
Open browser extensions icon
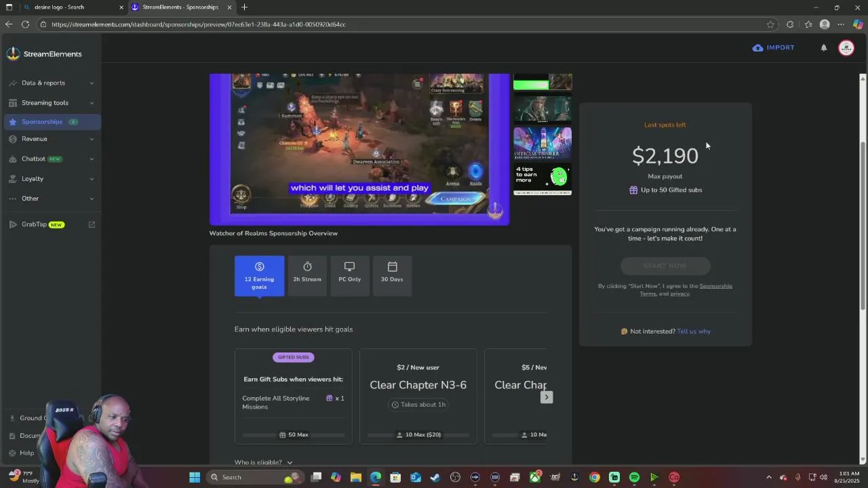790,24
